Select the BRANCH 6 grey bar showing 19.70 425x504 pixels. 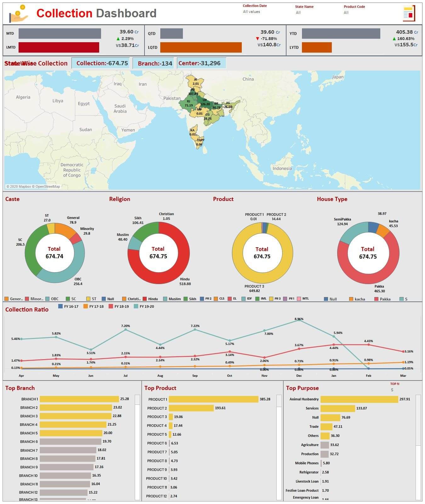click(71, 442)
